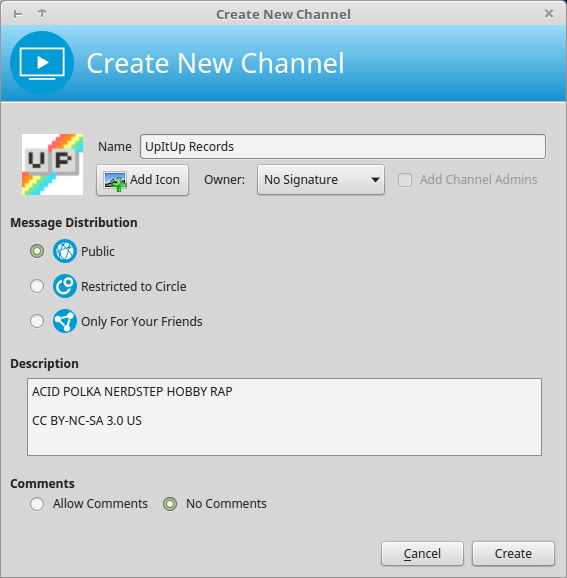Screen dimensions: 567x578
Task: Enable Allow Comments option
Action: coord(37,504)
